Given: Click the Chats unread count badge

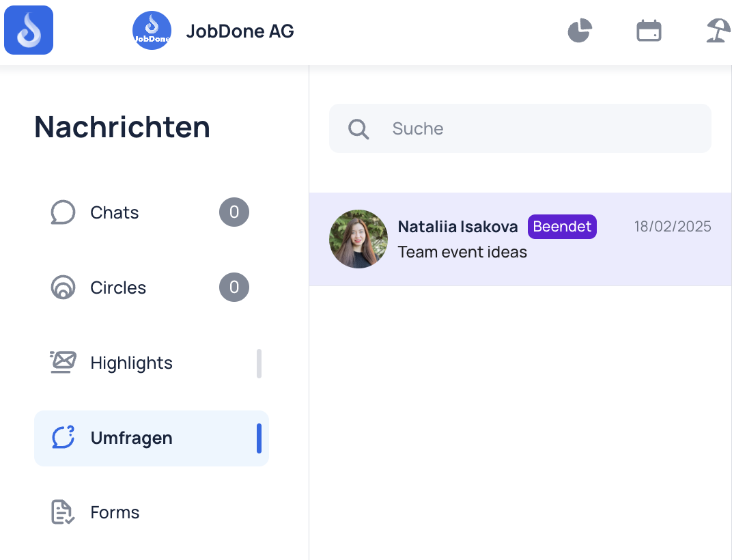Looking at the screenshot, I should coord(234,212).
